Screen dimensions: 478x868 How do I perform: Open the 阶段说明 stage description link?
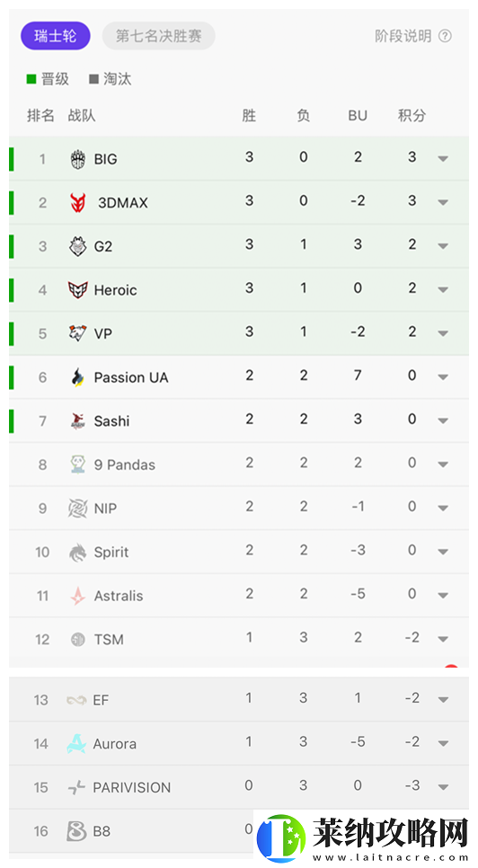403,36
